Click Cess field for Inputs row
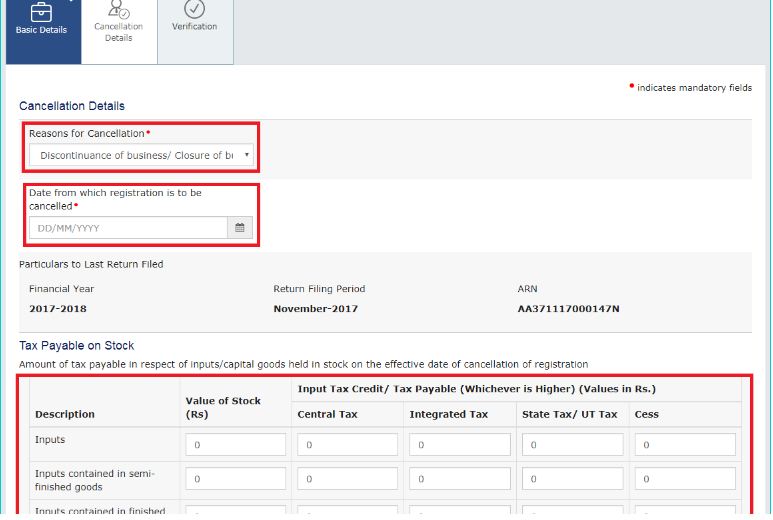This screenshot has height=520, width=773. coord(685,445)
